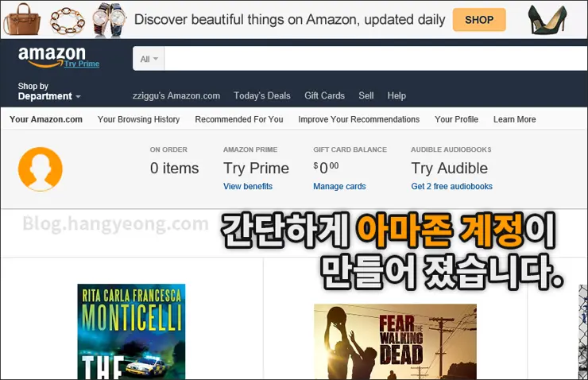
Task: Open the Sell menu item
Action: (x=366, y=95)
